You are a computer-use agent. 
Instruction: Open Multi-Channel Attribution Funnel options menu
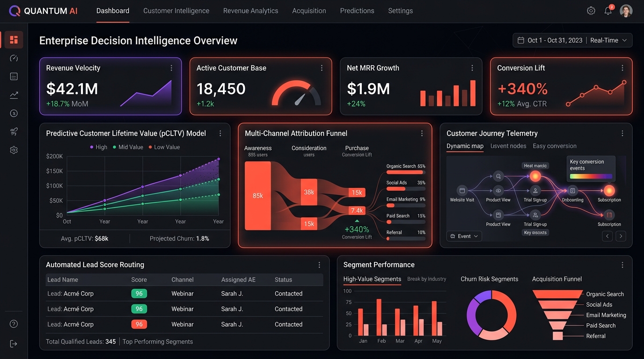click(x=422, y=133)
